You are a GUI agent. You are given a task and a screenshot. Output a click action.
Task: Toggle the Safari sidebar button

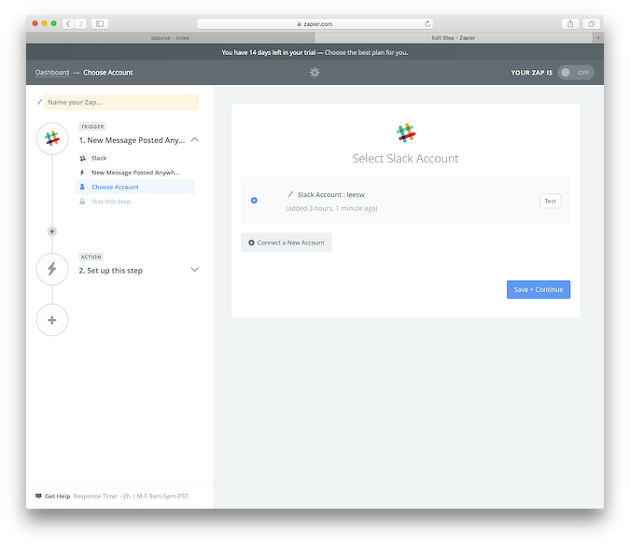(x=100, y=24)
